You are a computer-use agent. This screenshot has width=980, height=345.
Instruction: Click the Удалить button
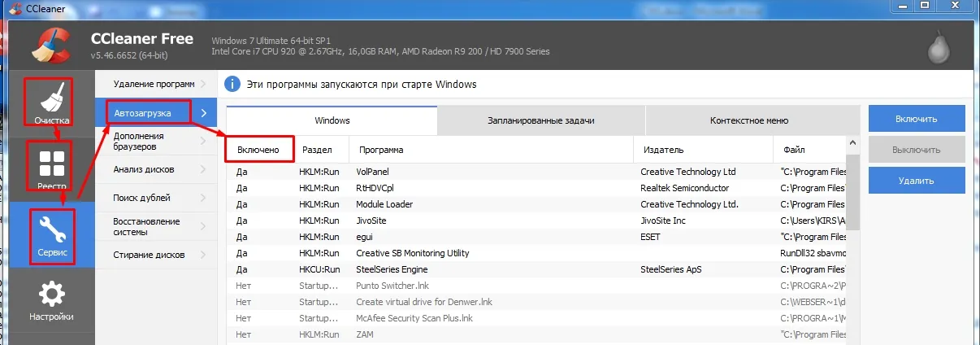tap(917, 181)
